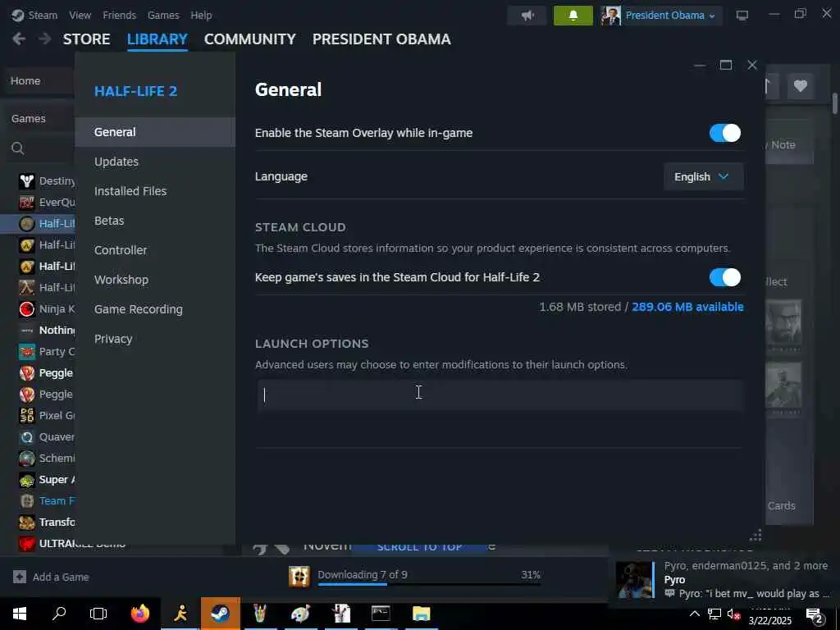Open the announcements megaphone icon
Viewport: 840px width, 630px height.
[527, 16]
